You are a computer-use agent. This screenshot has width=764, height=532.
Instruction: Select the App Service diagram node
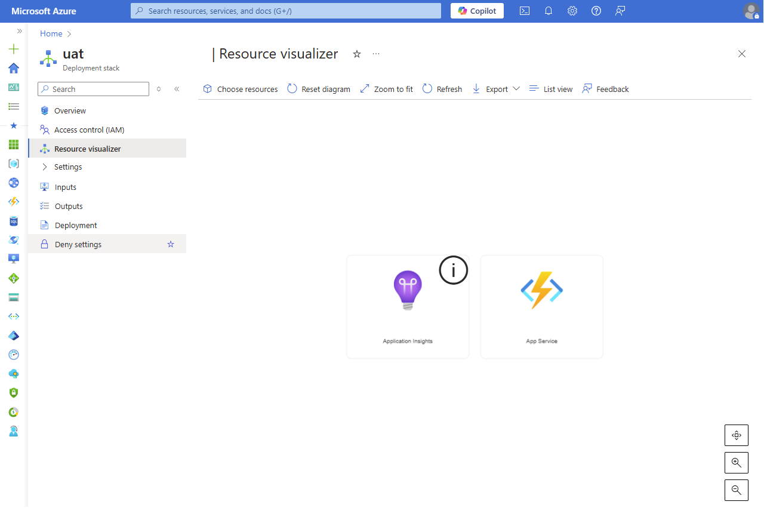[x=542, y=307]
